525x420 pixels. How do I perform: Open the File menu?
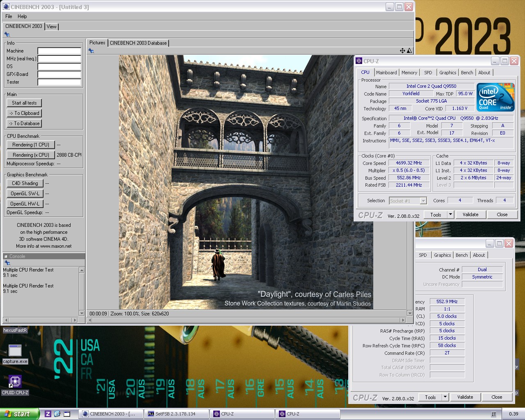[x=9, y=16]
